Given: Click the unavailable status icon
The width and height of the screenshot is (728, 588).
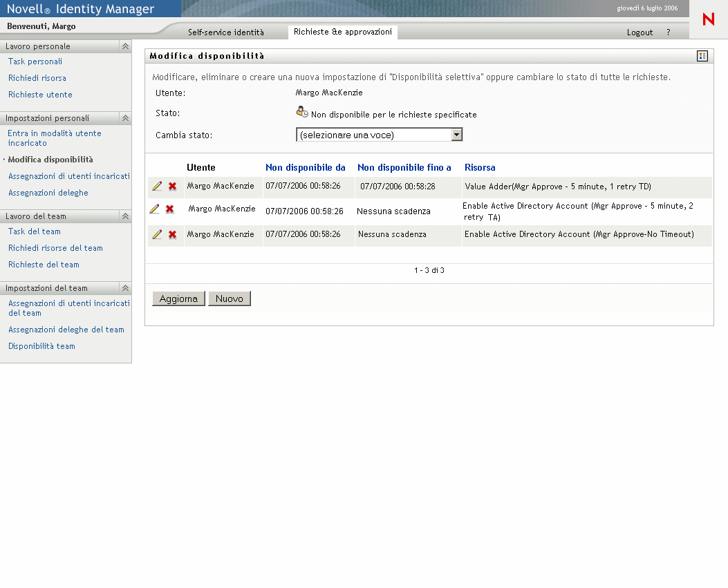Looking at the screenshot, I should tap(302, 112).
